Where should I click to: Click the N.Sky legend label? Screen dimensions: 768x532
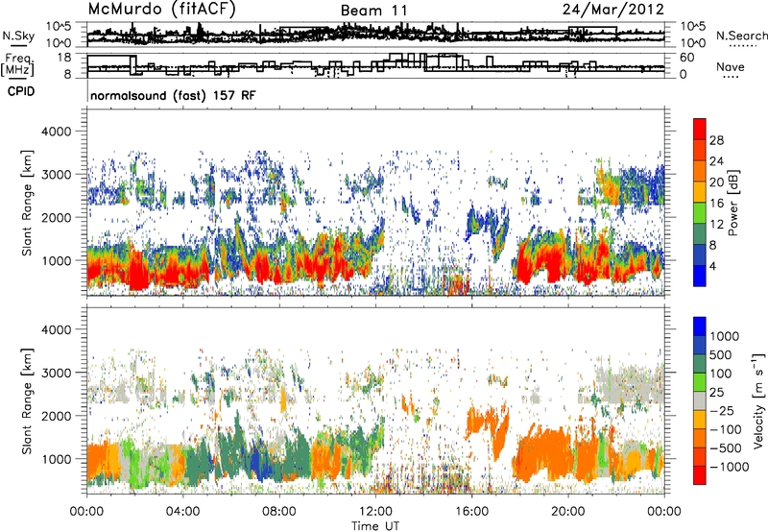tap(18, 36)
